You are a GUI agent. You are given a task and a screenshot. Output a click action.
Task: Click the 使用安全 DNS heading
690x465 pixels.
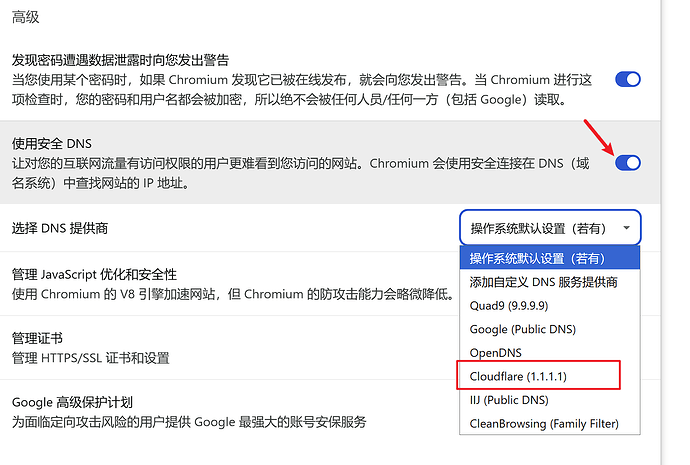(x=51, y=143)
